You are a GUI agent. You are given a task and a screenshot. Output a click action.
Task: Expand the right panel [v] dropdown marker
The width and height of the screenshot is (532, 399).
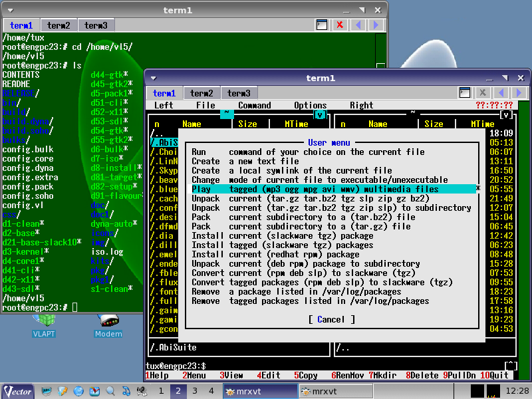(507, 114)
